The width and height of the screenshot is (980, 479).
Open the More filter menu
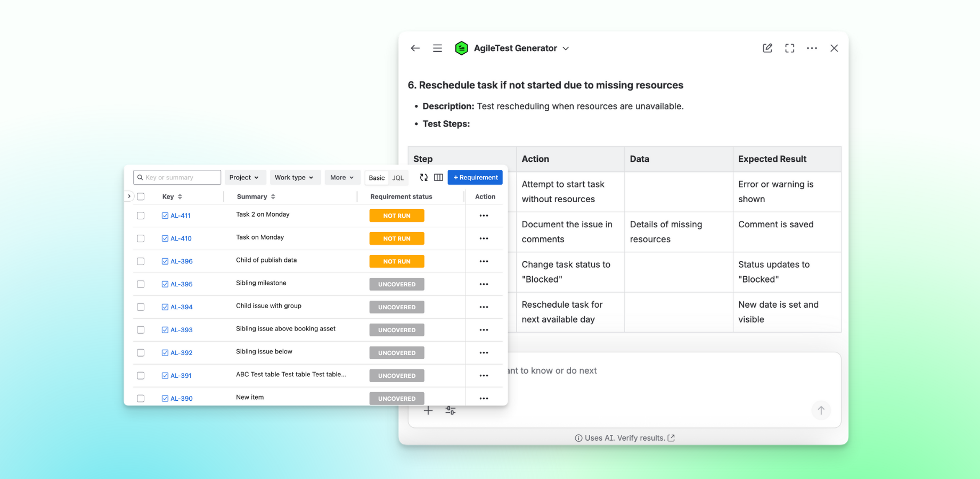point(342,177)
